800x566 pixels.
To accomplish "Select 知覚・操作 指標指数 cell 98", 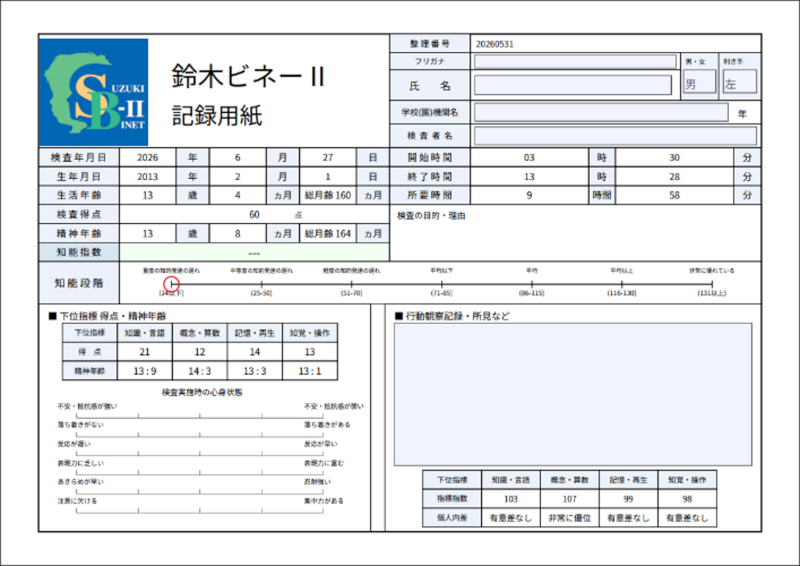I will coord(687,499).
